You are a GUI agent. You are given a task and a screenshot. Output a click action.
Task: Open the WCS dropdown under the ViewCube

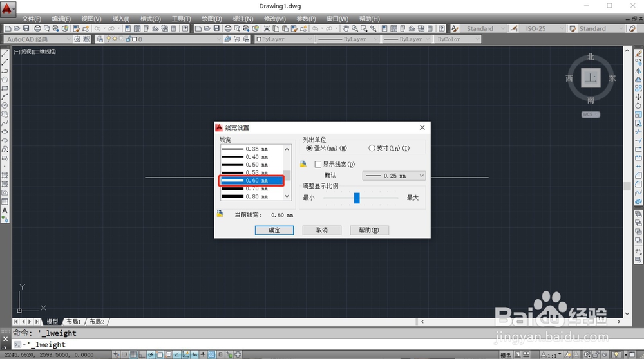pyautogui.click(x=591, y=115)
